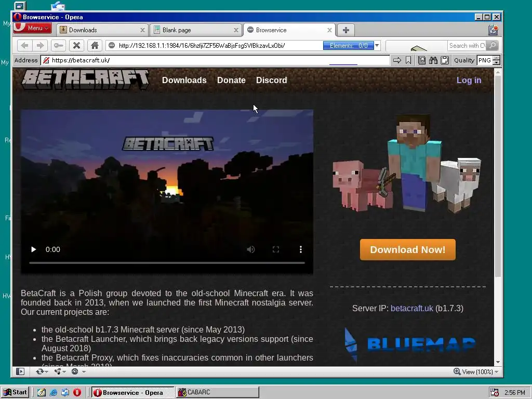Click the search magnifier button
532x399 pixels.
coord(493,46)
